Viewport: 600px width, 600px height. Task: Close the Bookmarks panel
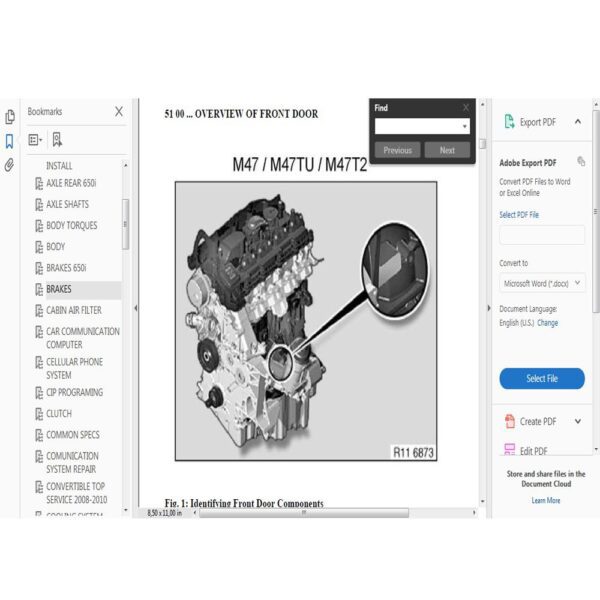coord(119,111)
